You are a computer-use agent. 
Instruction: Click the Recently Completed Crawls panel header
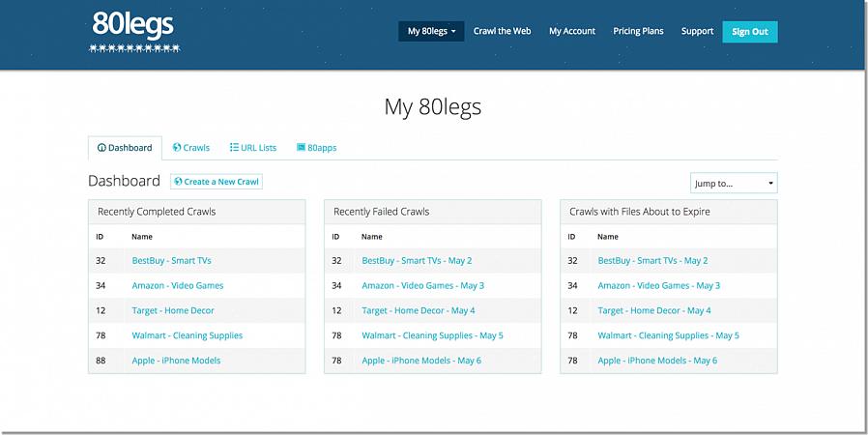coord(196,212)
